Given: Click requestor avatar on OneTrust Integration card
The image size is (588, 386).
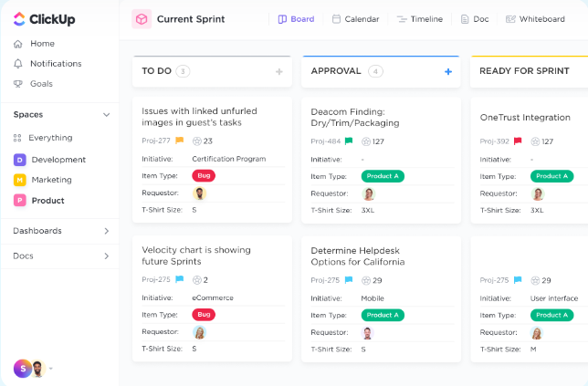Looking at the screenshot, I should (538, 193).
